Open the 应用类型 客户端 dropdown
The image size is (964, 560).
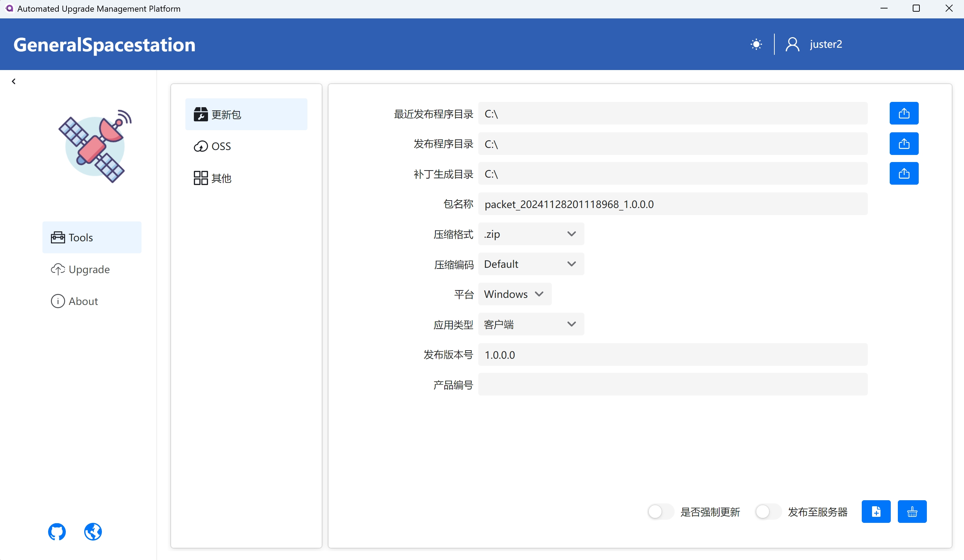531,324
